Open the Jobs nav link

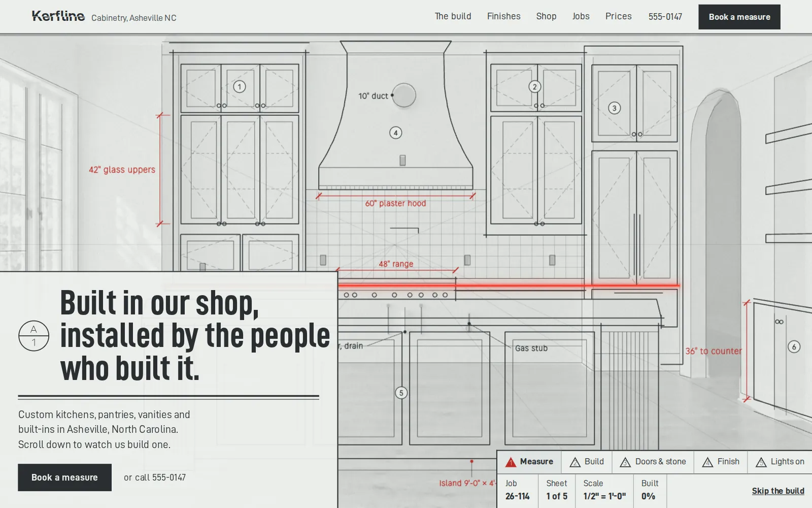(x=581, y=16)
